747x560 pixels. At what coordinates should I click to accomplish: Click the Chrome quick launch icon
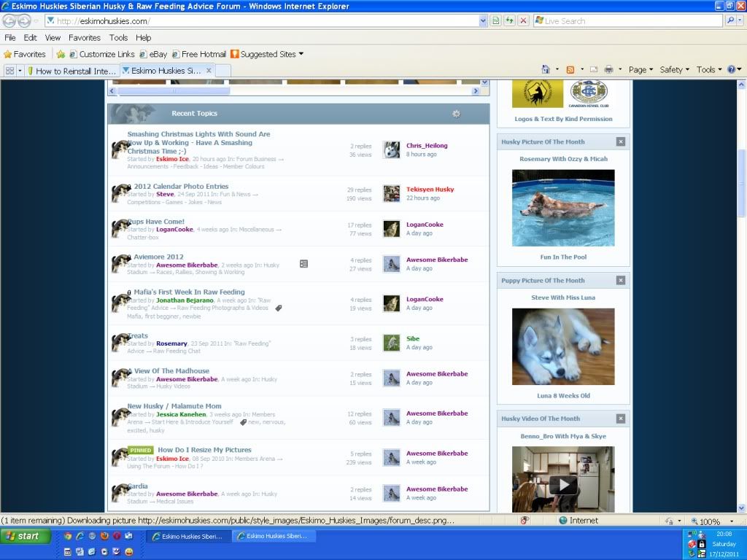68,536
